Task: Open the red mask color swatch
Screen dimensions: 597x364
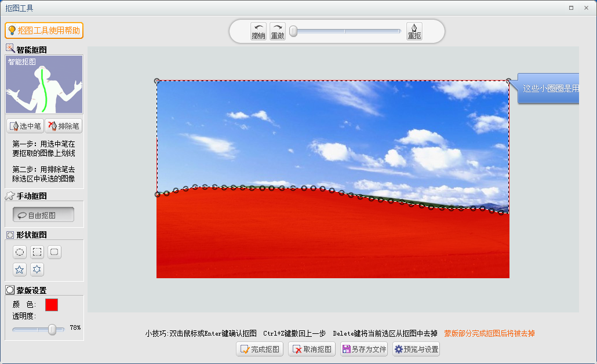Action: coord(52,305)
